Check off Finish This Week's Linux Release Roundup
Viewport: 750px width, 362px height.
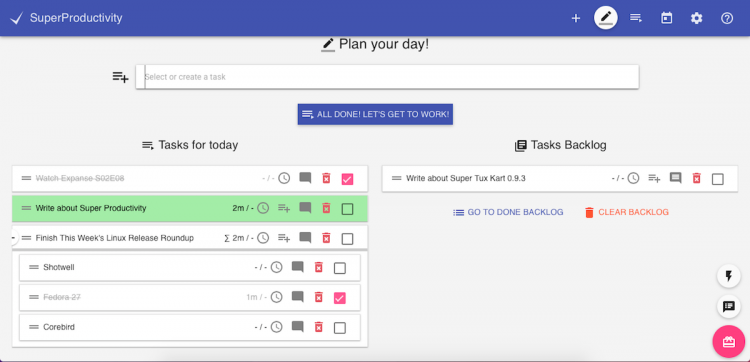(347, 239)
